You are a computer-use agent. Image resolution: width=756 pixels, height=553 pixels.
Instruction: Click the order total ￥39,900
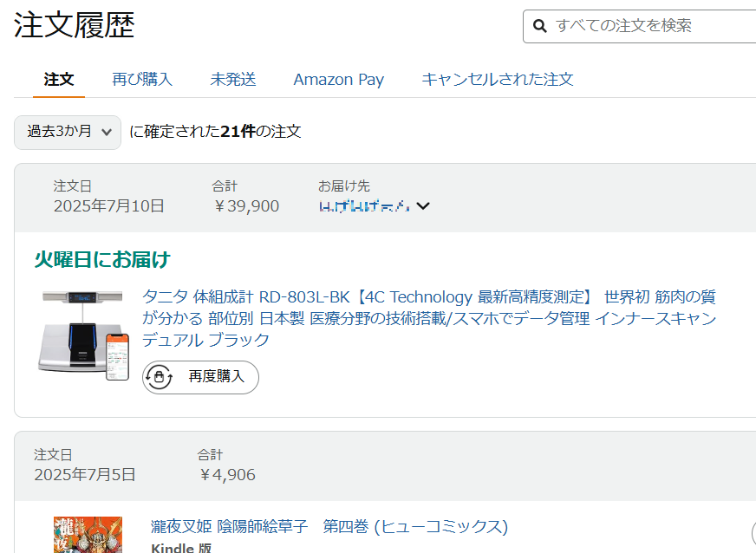click(246, 206)
